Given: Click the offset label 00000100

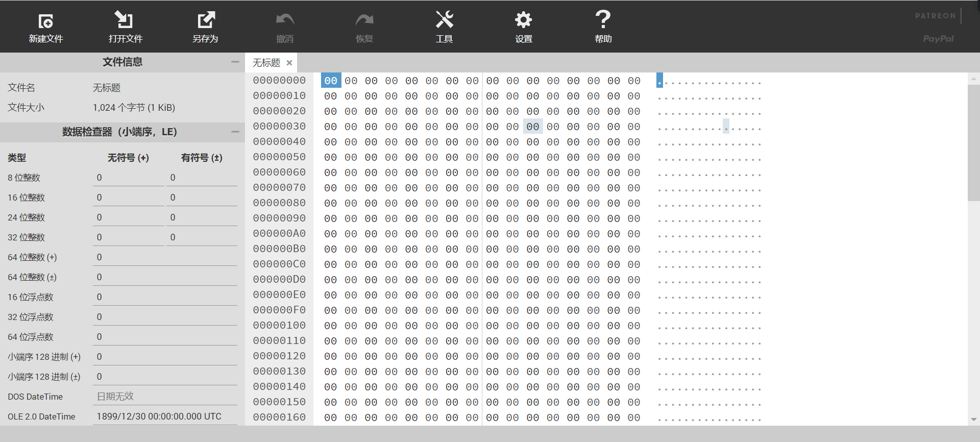Looking at the screenshot, I should (279, 326).
